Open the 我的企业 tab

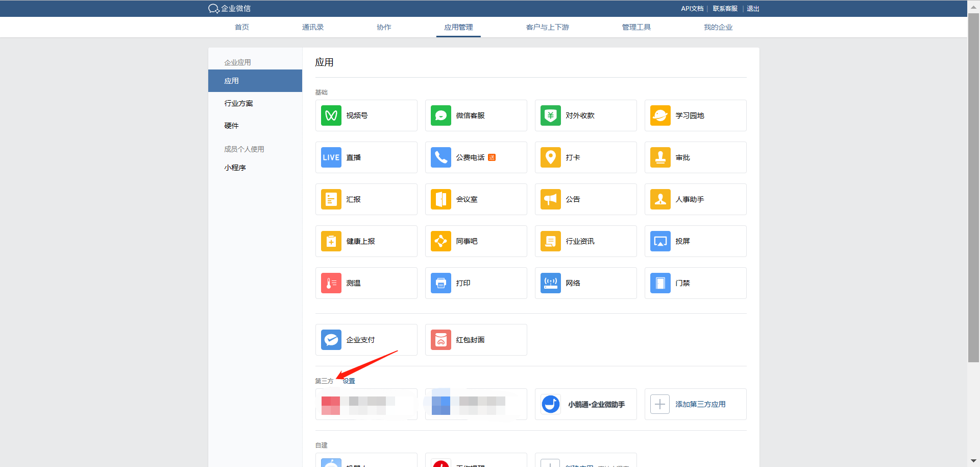click(x=718, y=27)
